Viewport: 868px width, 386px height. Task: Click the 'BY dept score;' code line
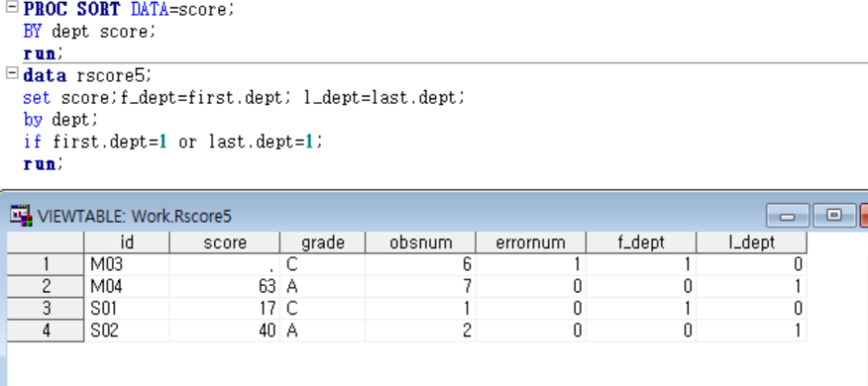90,32
